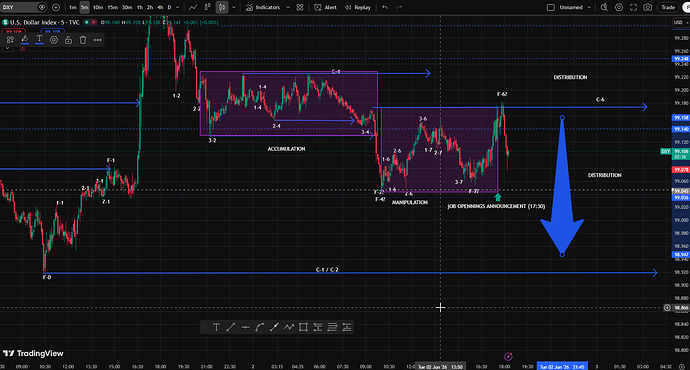Select the JOB OPENINGS ANNOUNCEMENT text label
690x370 pixels.
click(x=496, y=206)
